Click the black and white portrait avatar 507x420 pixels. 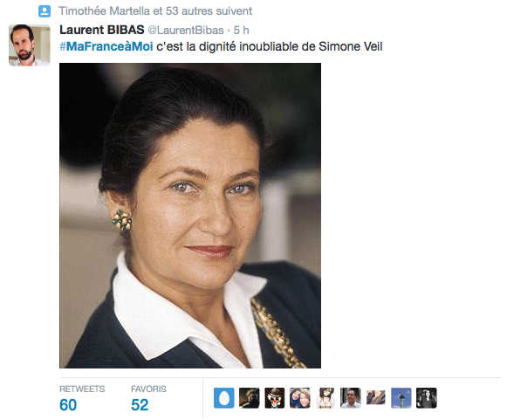[427, 398]
